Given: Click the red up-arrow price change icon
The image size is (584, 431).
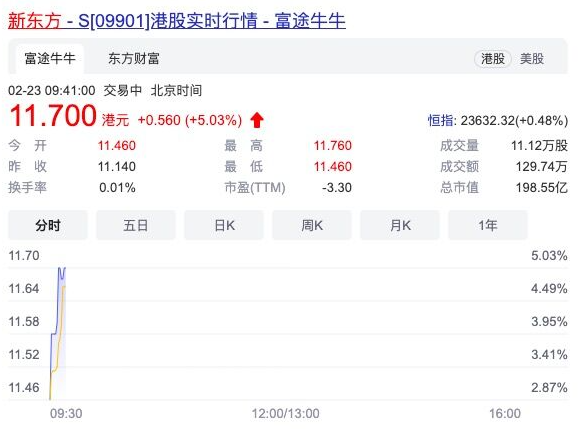Looking at the screenshot, I should (257, 120).
